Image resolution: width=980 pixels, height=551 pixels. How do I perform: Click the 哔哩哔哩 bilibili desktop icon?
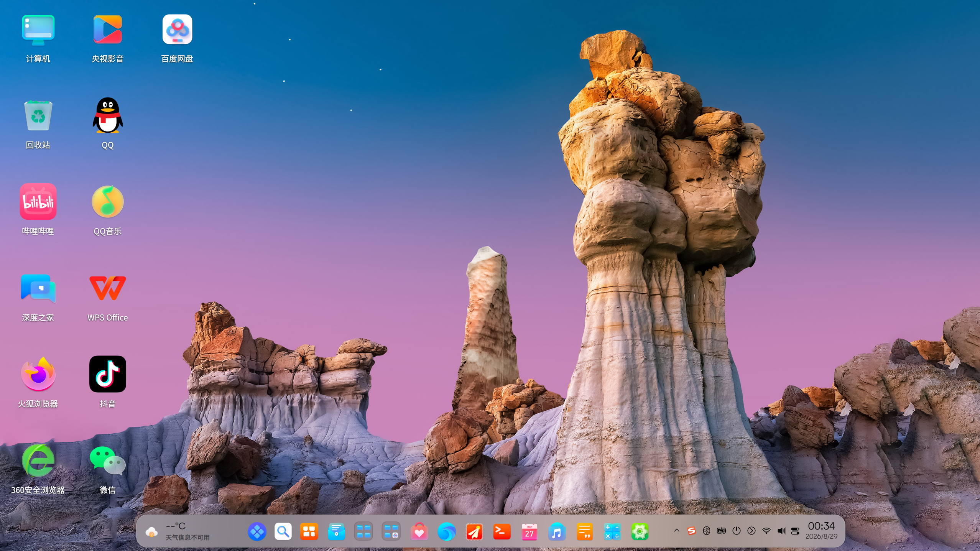coord(38,201)
